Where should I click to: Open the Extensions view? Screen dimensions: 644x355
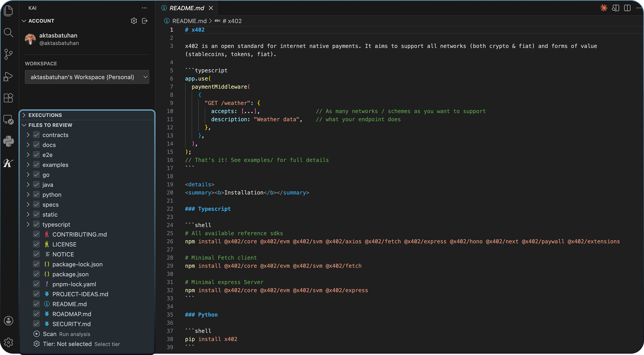point(9,98)
